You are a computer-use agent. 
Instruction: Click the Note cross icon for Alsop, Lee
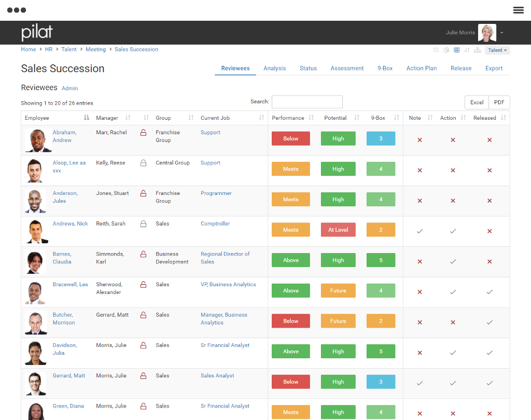[x=420, y=169]
